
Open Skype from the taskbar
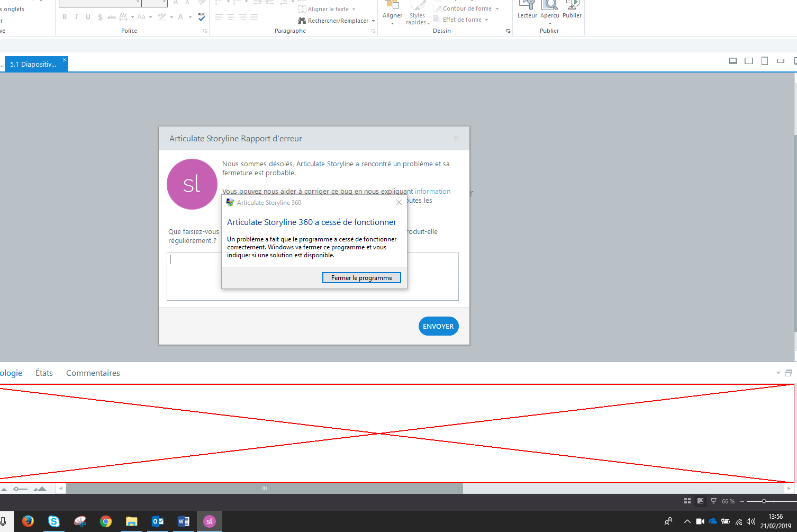(54, 521)
